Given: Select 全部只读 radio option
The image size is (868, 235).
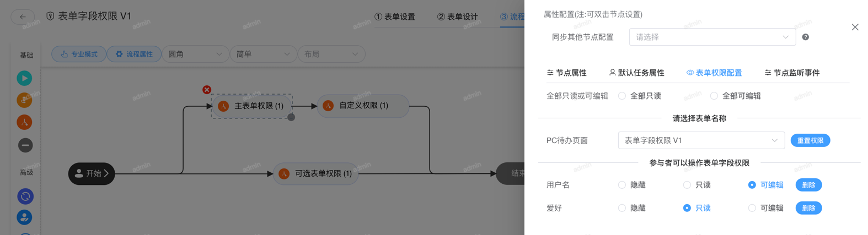Looking at the screenshot, I should [622, 96].
